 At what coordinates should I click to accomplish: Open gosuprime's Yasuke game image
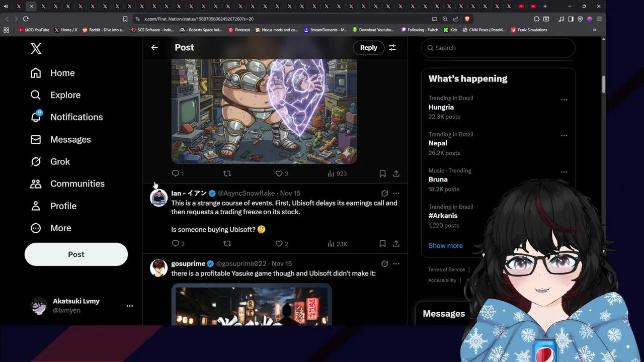(x=252, y=305)
